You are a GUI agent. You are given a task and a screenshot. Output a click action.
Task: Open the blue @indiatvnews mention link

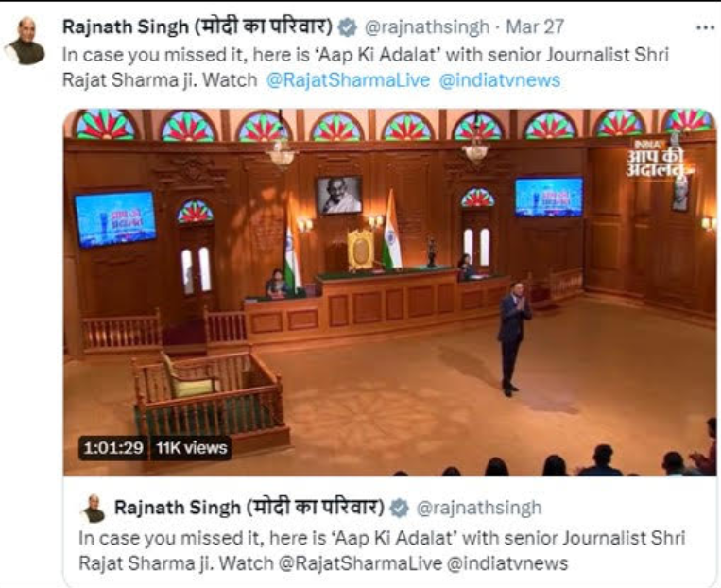[500, 80]
